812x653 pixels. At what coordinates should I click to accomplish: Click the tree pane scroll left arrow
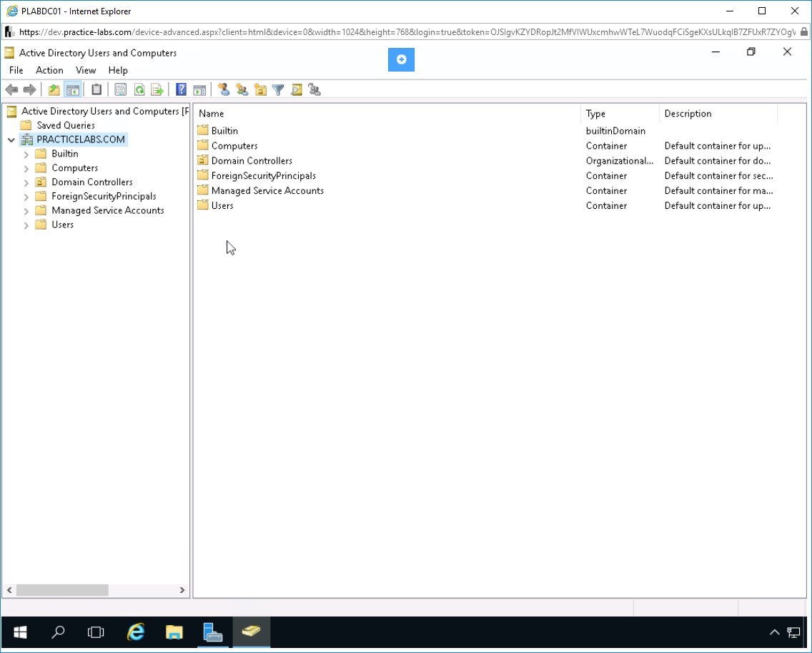[9, 590]
